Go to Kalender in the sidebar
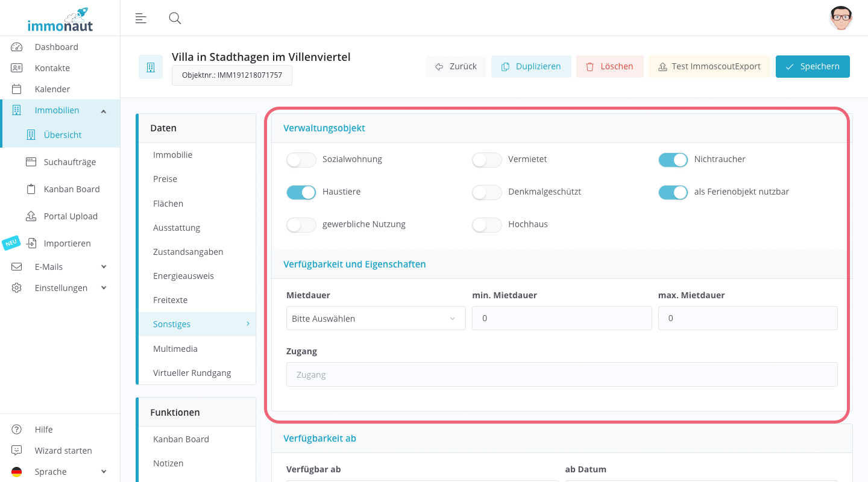The width and height of the screenshot is (868, 482). pos(52,89)
